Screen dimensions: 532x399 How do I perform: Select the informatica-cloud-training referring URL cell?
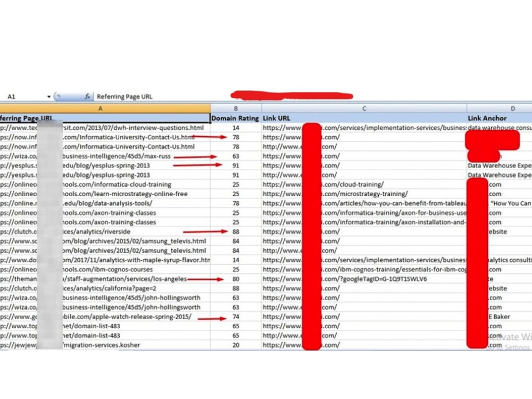[105, 185]
